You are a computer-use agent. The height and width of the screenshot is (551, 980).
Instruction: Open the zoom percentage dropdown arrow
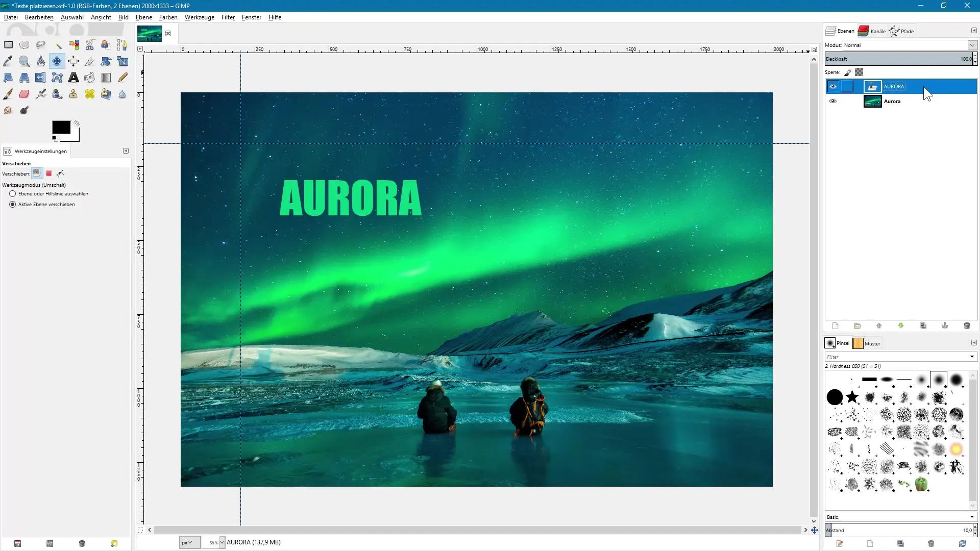222,542
